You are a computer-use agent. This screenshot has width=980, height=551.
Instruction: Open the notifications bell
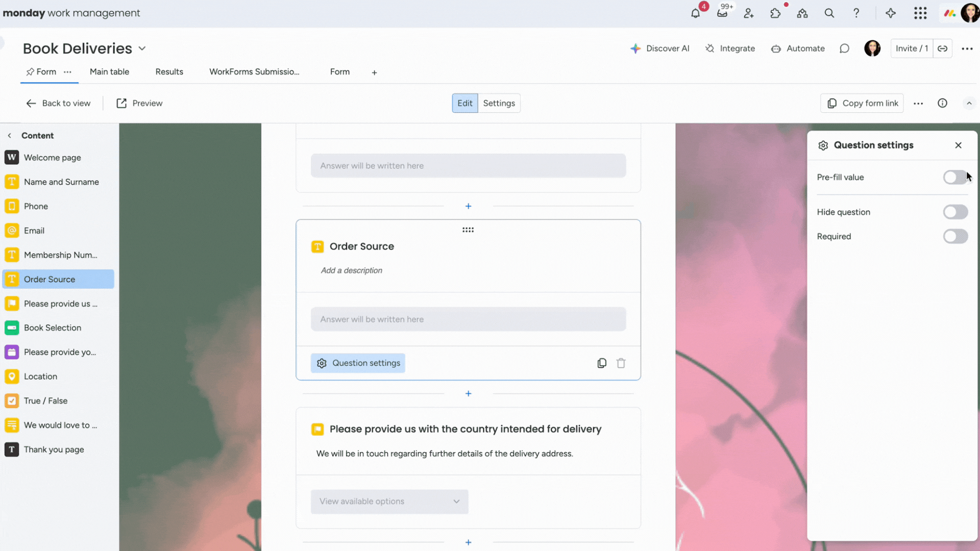pos(695,13)
